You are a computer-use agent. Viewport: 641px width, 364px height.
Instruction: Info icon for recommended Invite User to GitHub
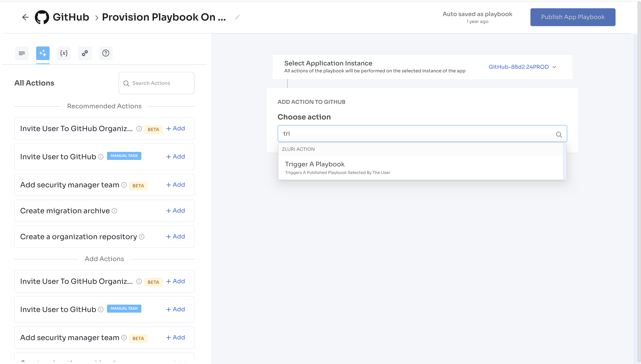[x=101, y=157]
